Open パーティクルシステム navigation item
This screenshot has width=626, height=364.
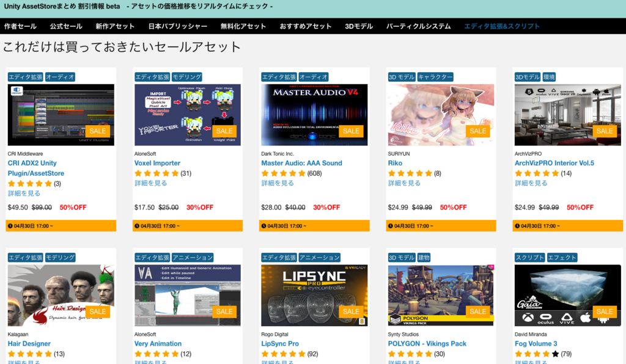(418, 26)
